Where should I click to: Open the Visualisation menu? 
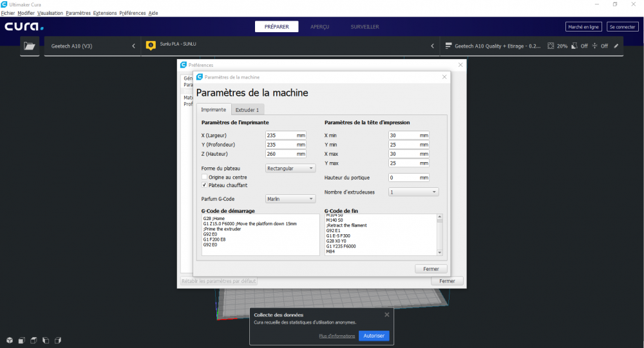pos(50,13)
